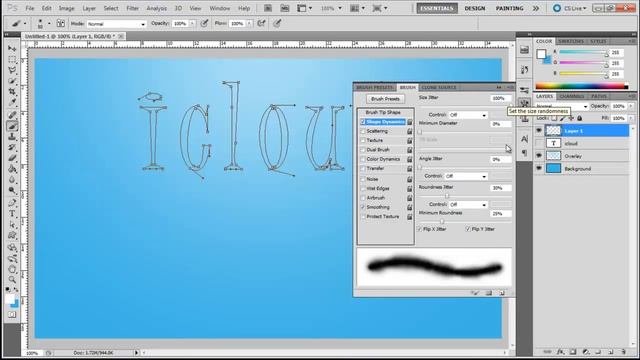This screenshot has height=360, width=640.
Task: Enable the Color Dynamics checkbox
Action: pyautogui.click(x=362, y=159)
